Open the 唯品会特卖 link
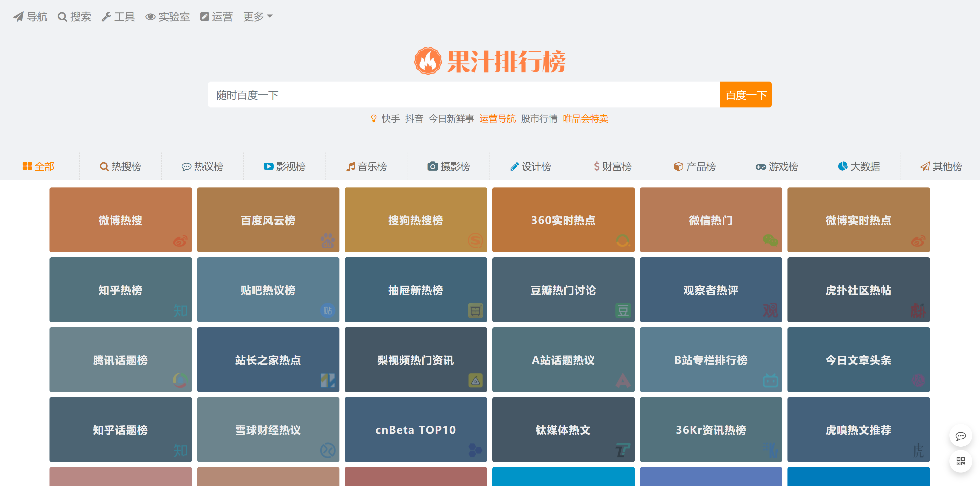Image resolution: width=980 pixels, height=486 pixels. tap(585, 119)
